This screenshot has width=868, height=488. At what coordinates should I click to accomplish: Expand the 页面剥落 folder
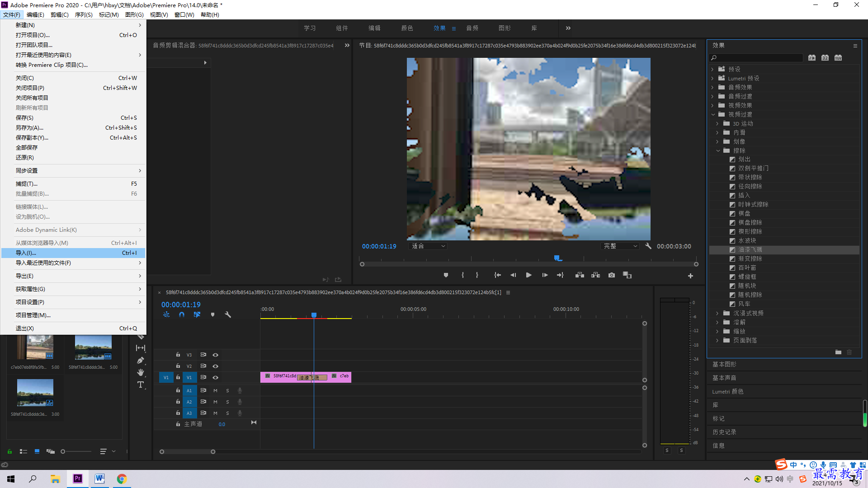pos(717,340)
